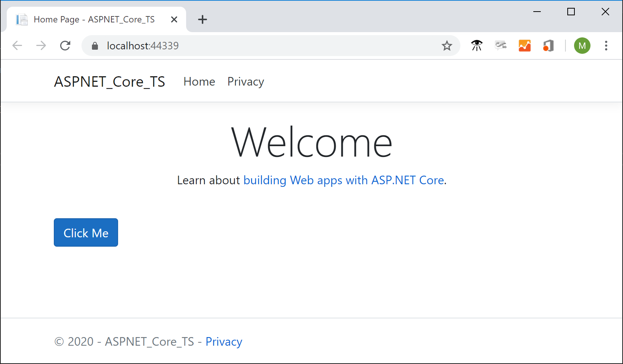Select the Privacy navigation item
The width and height of the screenshot is (623, 364).
click(x=246, y=81)
